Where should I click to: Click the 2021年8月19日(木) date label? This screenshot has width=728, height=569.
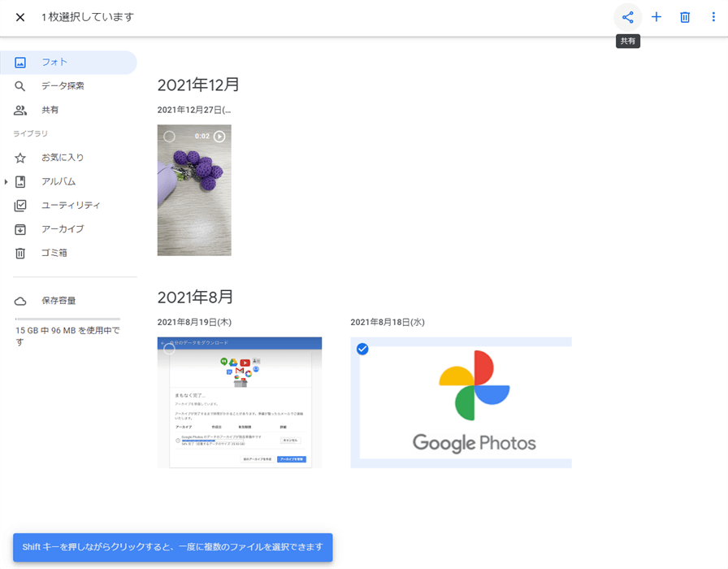coord(194,323)
